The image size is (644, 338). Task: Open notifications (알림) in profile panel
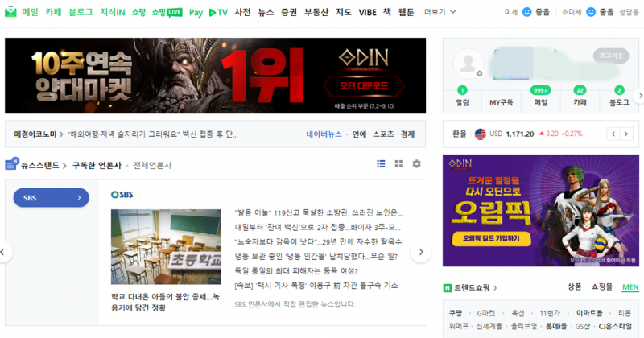point(462,96)
